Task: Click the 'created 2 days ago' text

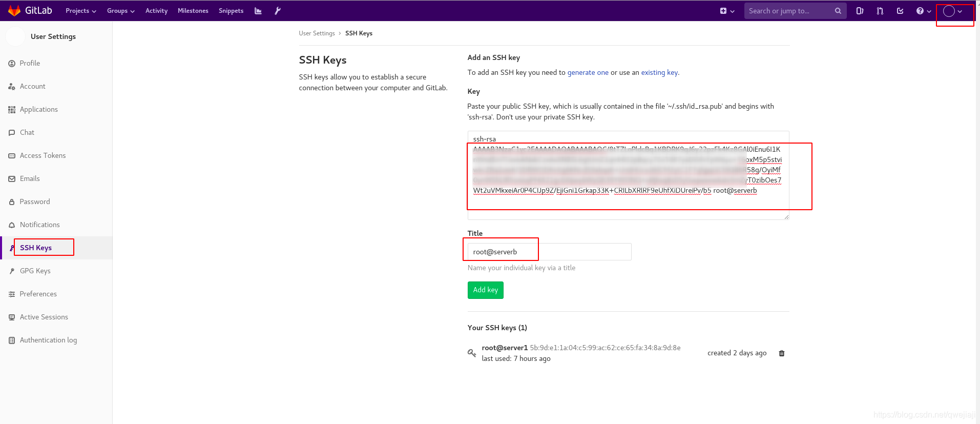Action: (x=737, y=353)
